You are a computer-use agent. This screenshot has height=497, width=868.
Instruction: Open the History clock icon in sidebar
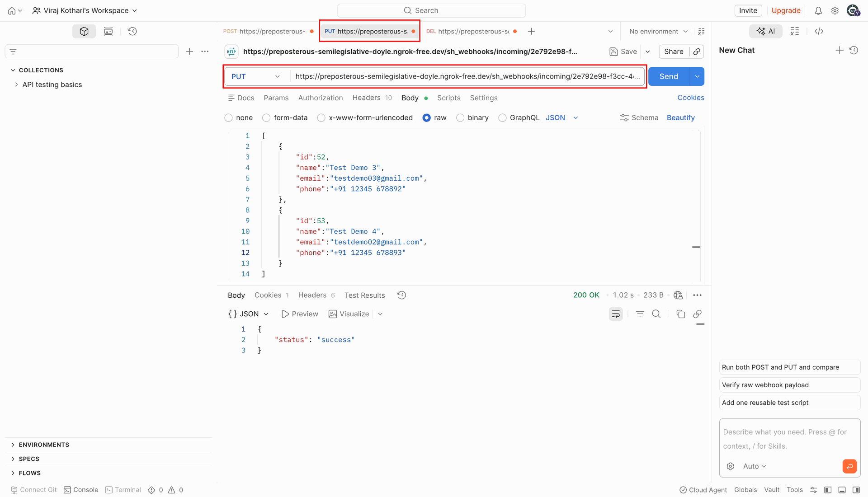132,31
